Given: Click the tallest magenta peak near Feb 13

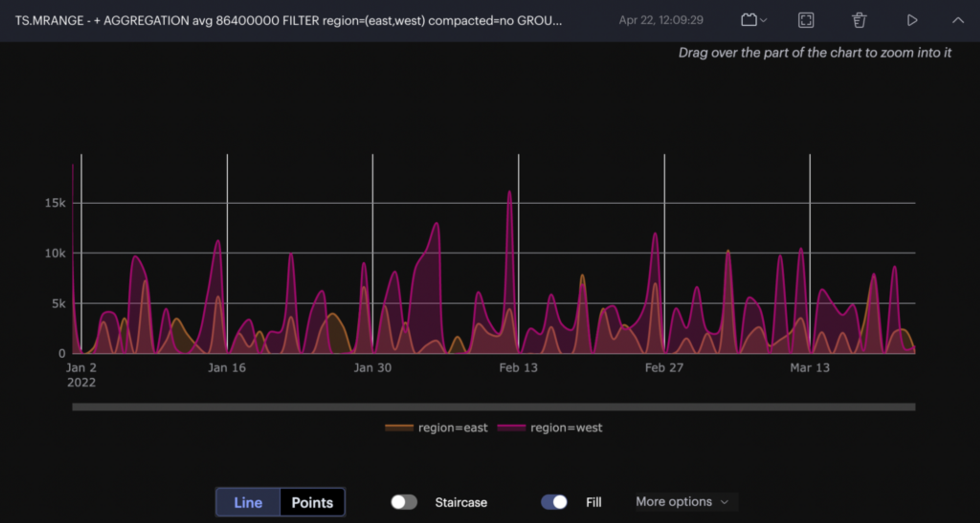Looking at the screenshot, I should click(509, 192).
